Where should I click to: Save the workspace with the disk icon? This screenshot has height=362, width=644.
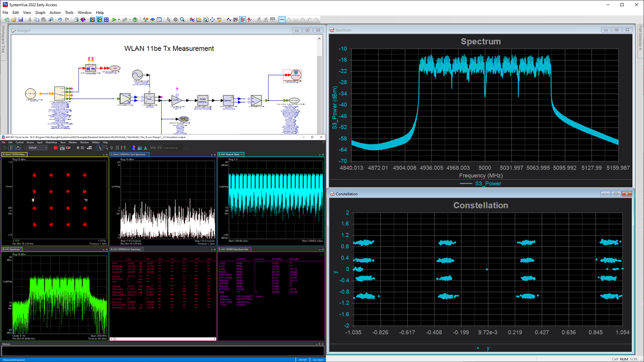tap(21, 19)
